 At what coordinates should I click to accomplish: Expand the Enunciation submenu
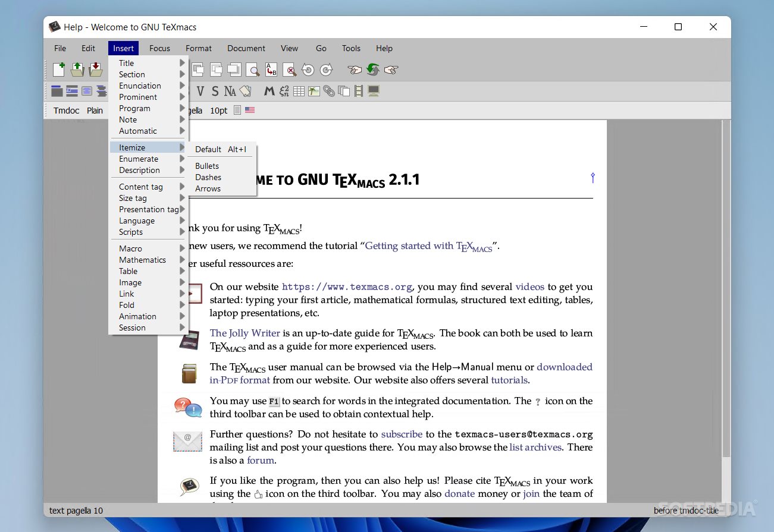[149, 86]
